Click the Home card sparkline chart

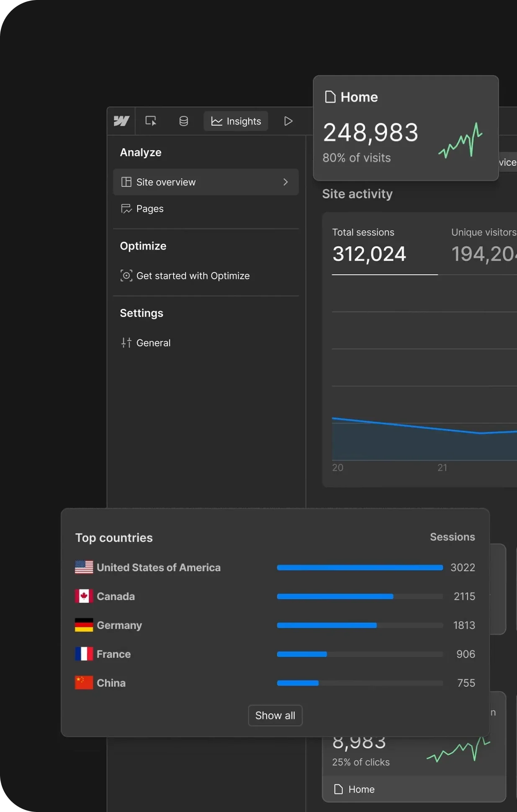click(x=460, y=141)
